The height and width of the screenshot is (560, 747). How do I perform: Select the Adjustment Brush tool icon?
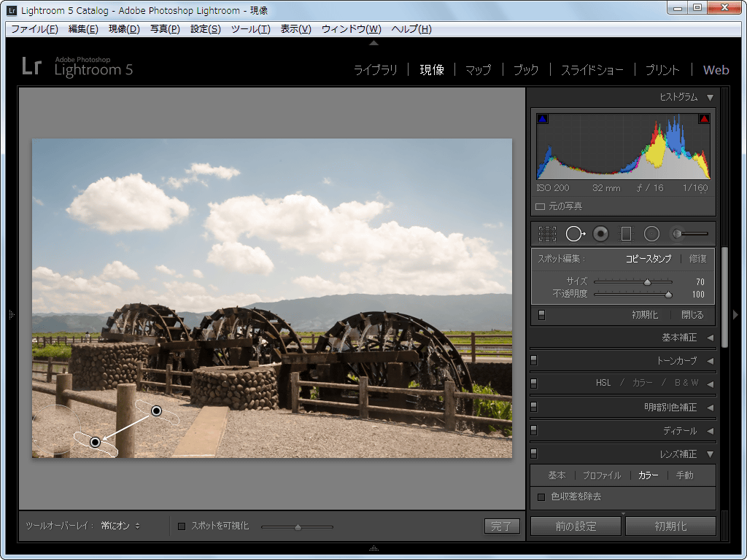689,234
